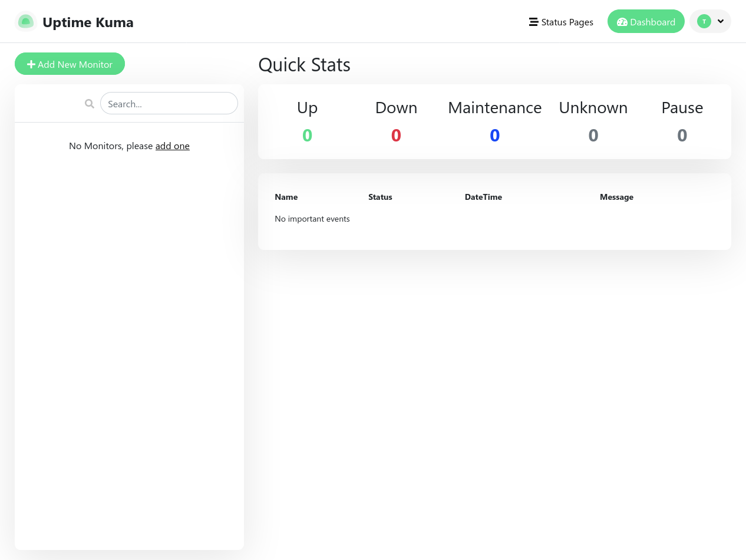
Task: Click the DateTime column header
Action: pos(483,197)
